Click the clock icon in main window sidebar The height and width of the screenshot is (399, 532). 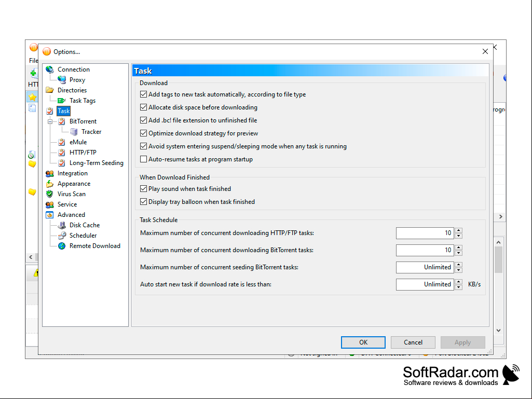(x=31, y=155)
